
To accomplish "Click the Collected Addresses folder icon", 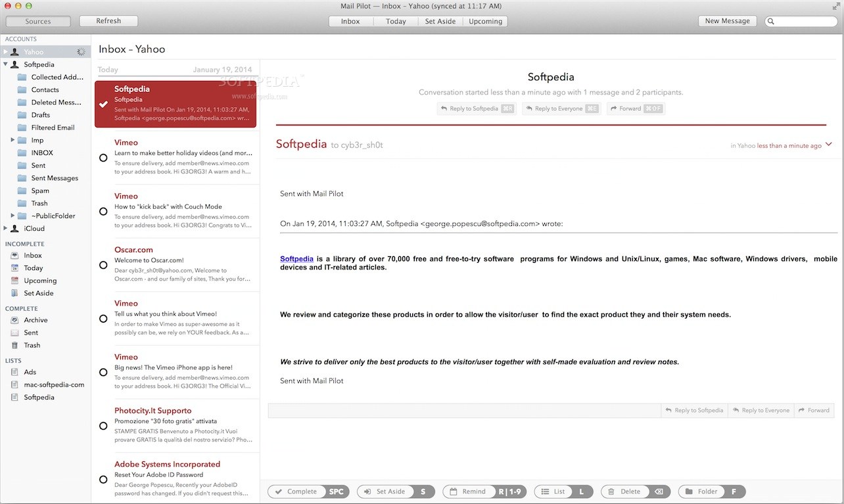I will [22, 77].
